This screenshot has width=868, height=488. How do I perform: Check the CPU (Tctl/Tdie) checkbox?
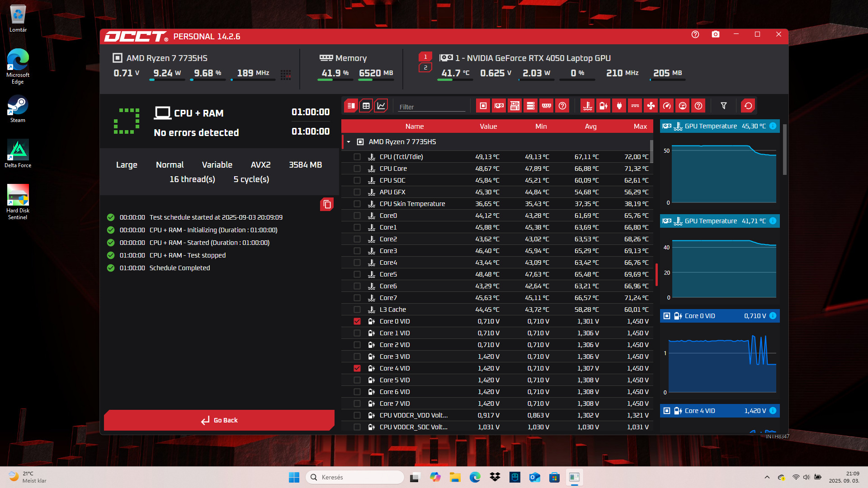[357, 157]
